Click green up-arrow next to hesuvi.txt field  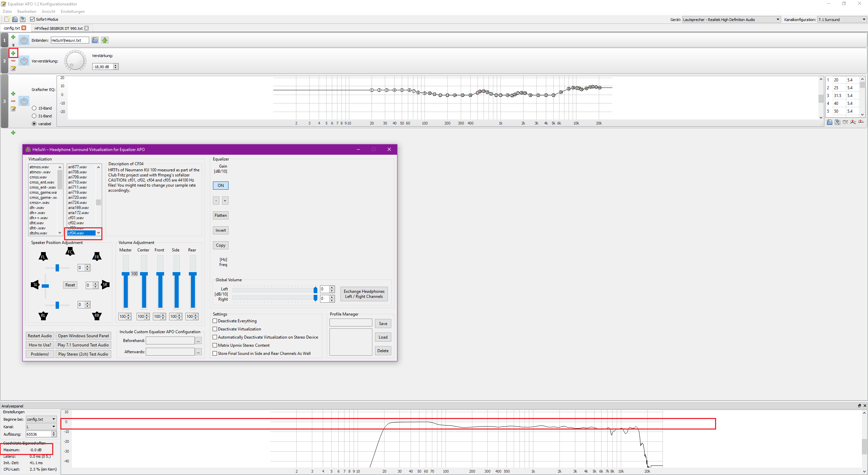coord(105,40)
